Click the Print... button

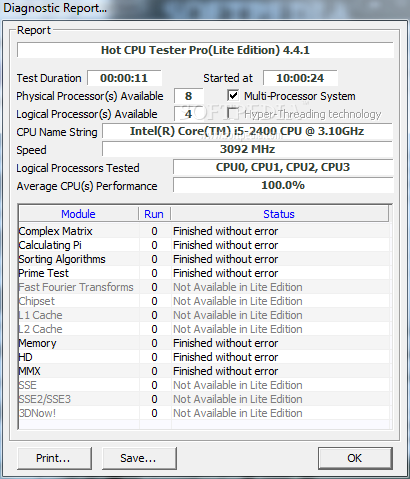tap(54, 458)
